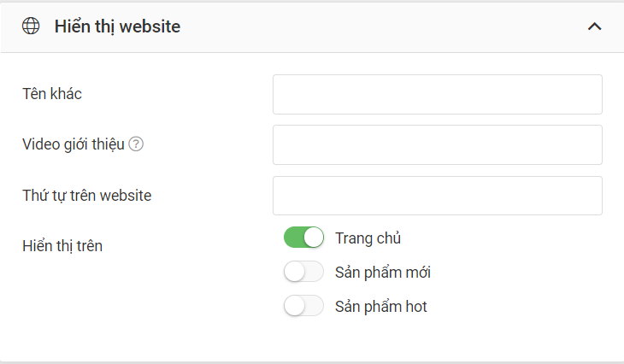Disable the Trang chủ toggle
This screenshot has width=624, height=364.
tap(303, 238)
